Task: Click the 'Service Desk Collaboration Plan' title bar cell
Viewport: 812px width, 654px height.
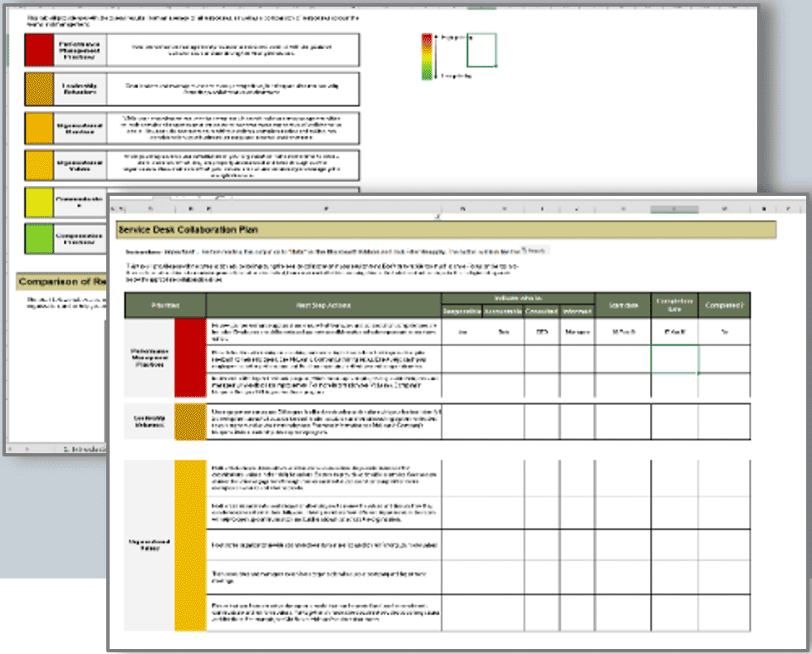Action: click(446, 230)
